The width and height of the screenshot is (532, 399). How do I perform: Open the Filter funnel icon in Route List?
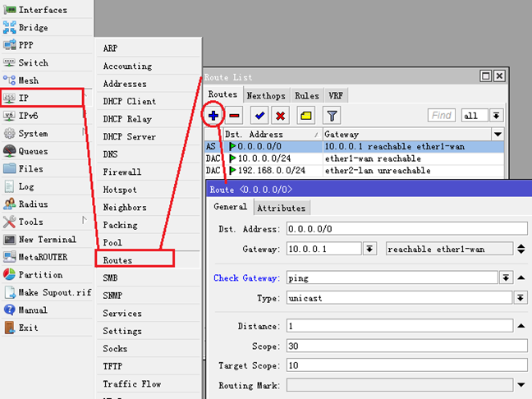coord(331,116)
